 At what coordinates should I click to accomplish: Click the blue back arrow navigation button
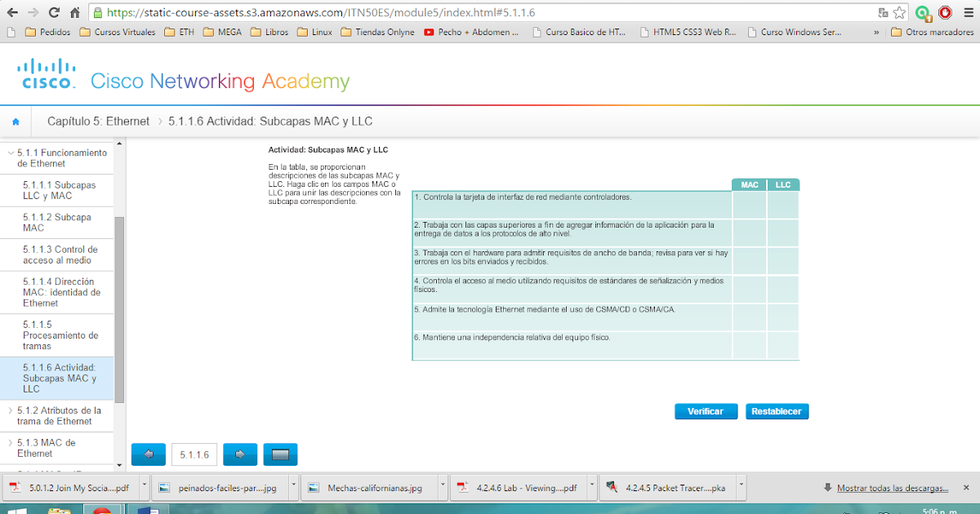click(148, 454)
